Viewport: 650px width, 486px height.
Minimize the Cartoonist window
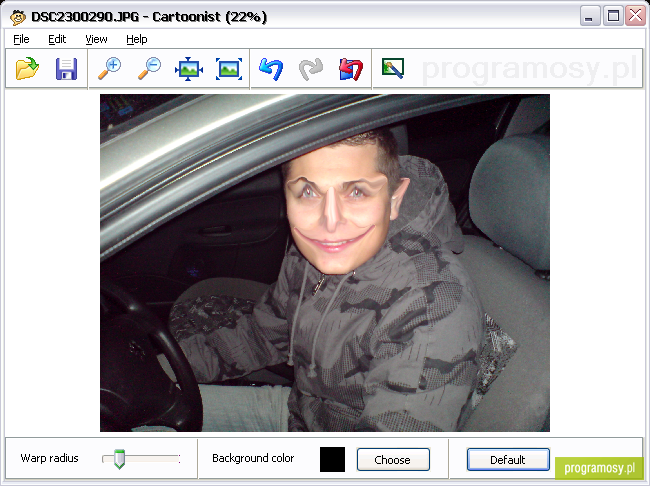pos(590,16)
